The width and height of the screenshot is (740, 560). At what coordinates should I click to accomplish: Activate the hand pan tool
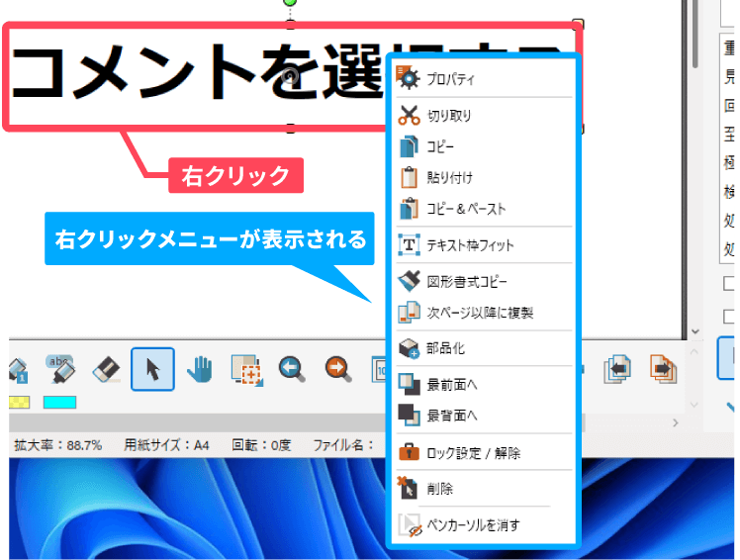tap(200, 369)
